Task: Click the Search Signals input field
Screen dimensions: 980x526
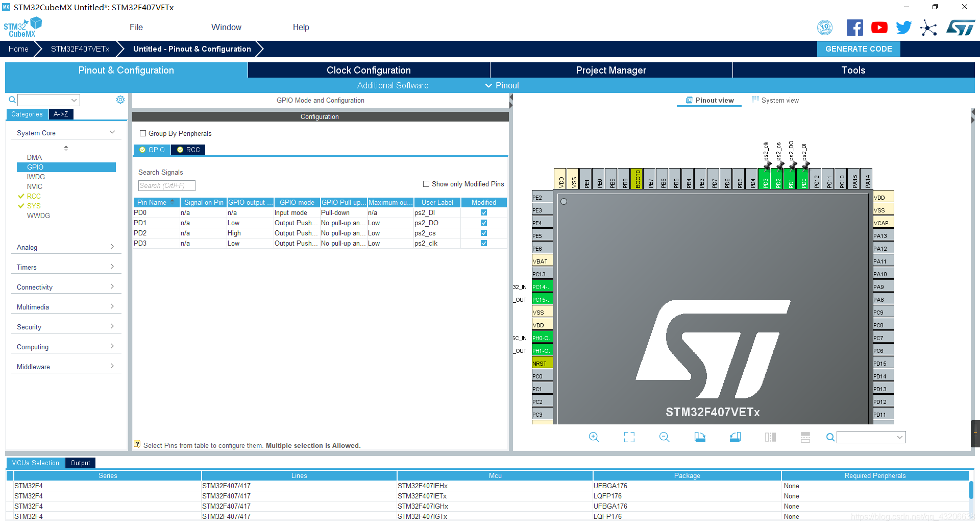Action: (x=166, y=185)
